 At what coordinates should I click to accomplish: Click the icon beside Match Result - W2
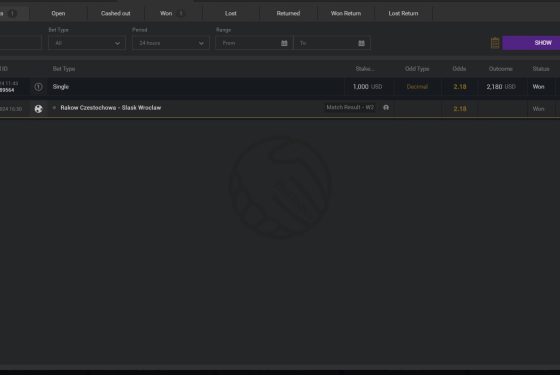point(386,108)
